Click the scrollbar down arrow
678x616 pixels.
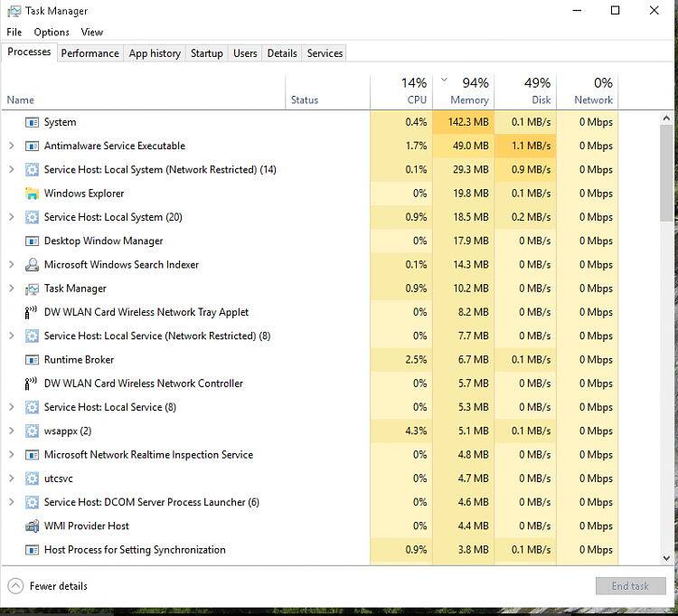[666, 558]
